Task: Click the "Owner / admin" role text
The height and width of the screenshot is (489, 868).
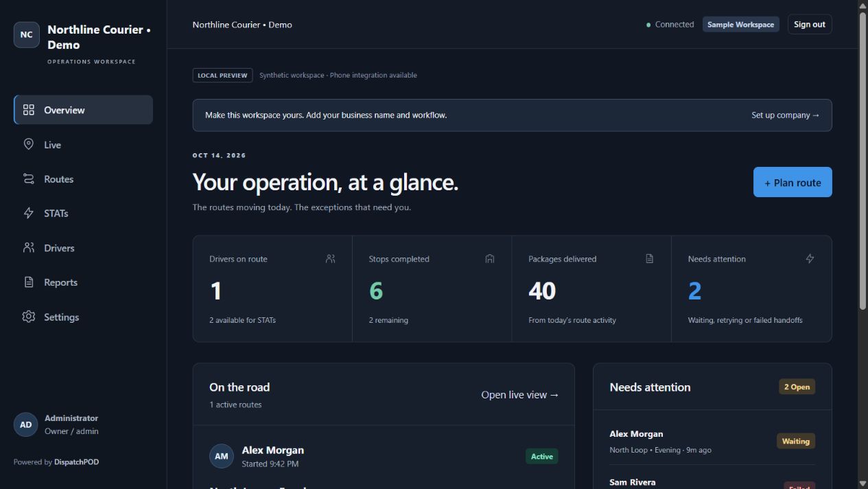Action: pyautogui.click(x=71, y=431)
